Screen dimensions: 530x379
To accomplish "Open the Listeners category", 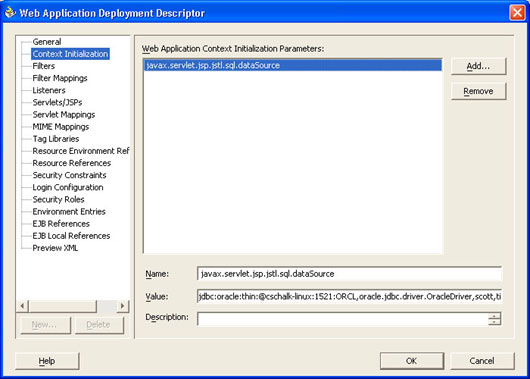I will (x=49, y=90).
